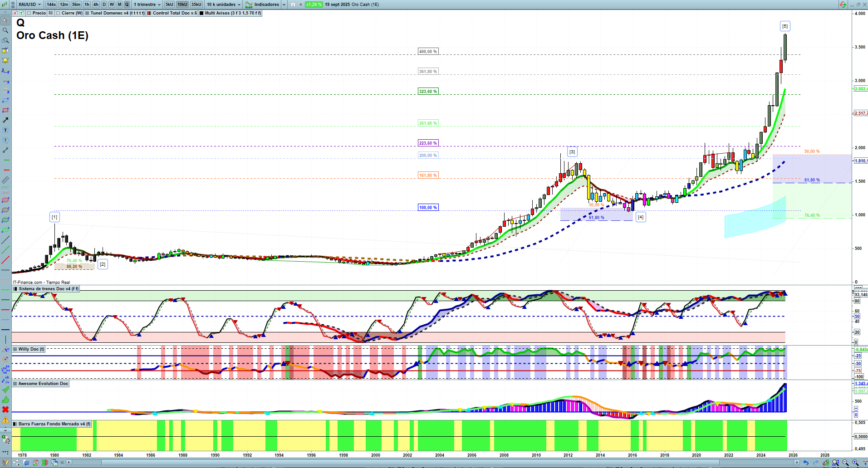Select the black arrow drawing tool
The image size is (868, 468).
coord(5,120)
